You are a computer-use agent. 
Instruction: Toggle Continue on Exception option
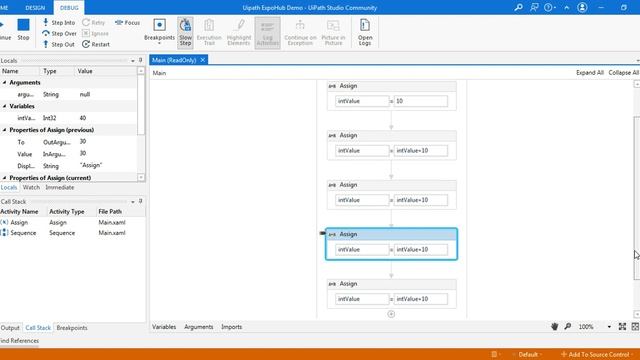pos(300,33)
